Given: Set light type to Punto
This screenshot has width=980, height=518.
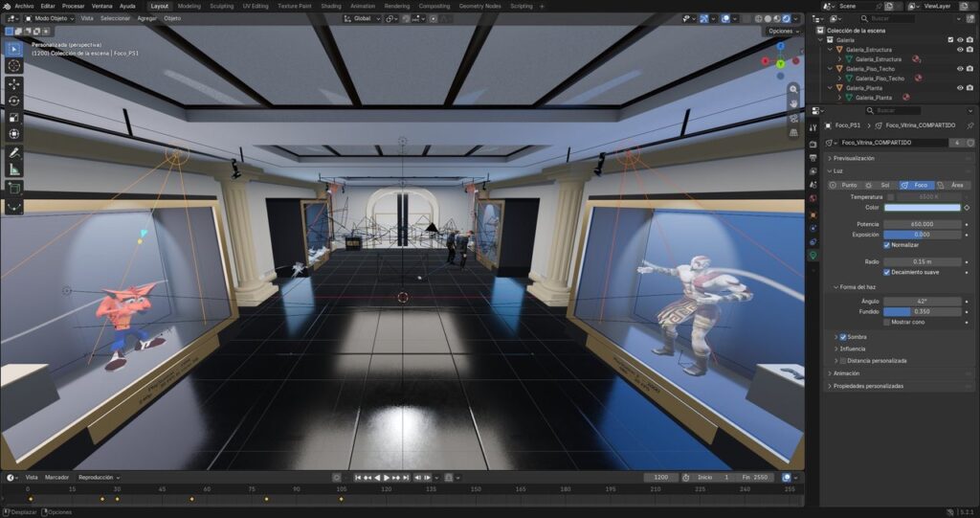Looking at the screenshot, I should (x=844, y=185).
